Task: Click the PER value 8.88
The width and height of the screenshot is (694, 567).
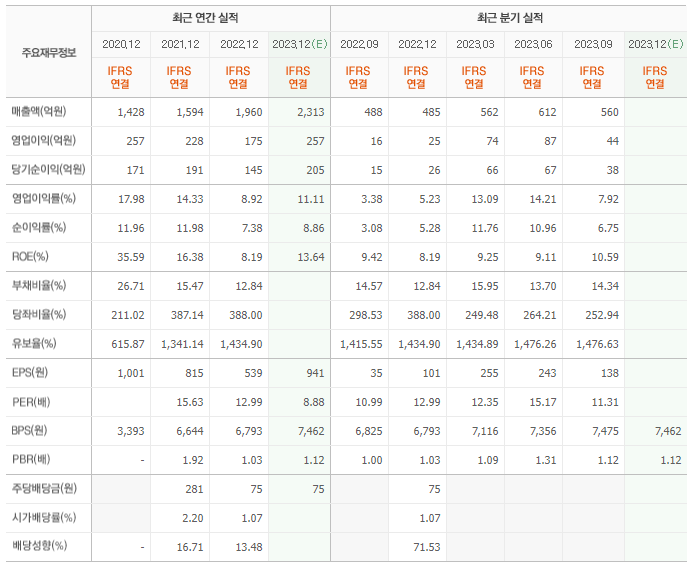Action: pyautogui.click(x=314, y=402)
